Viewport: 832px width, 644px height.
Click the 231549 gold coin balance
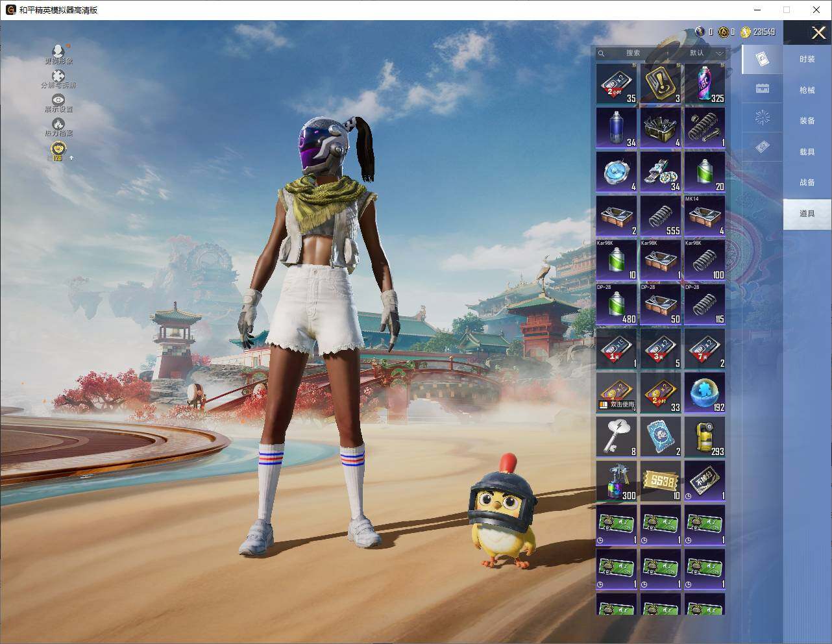tap(758, 32)
